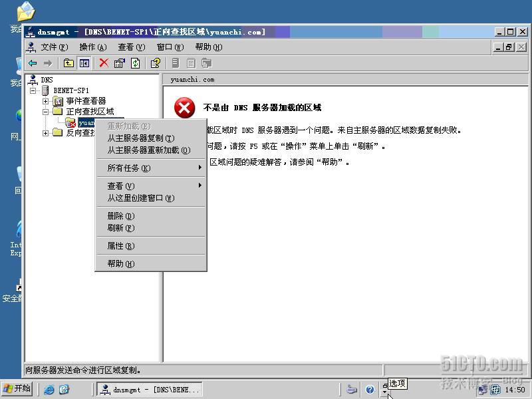This screenshot has width=532, height=399.
Task: Click the forward arrow toolbar icon
Action: pos(48,63)
